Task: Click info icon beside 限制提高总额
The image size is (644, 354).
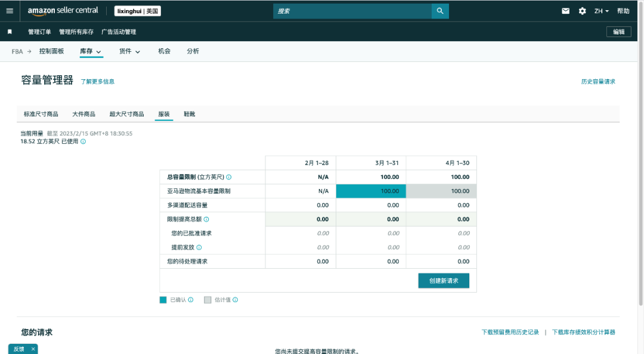Action: (x=206, y=219)
